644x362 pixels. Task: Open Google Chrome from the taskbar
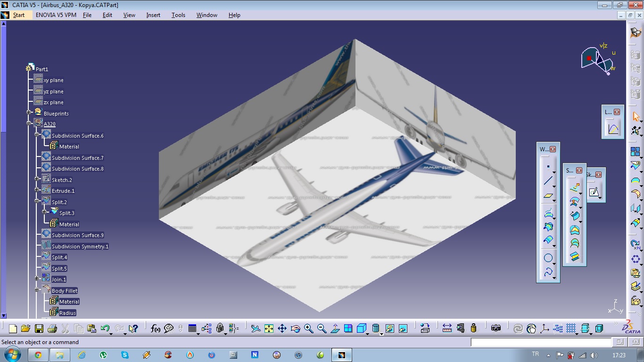pyautogui.click(x=38, y=355)
